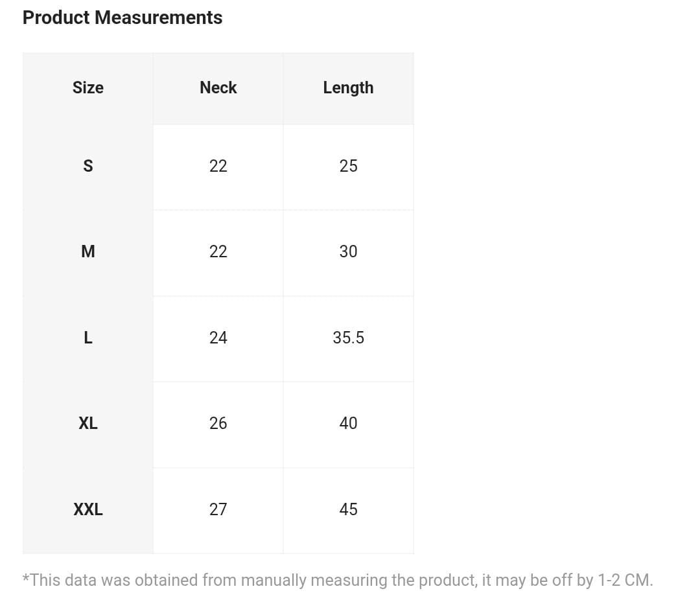
Task: Click Length value 25 for size S
Action: [x=348, y=166]
